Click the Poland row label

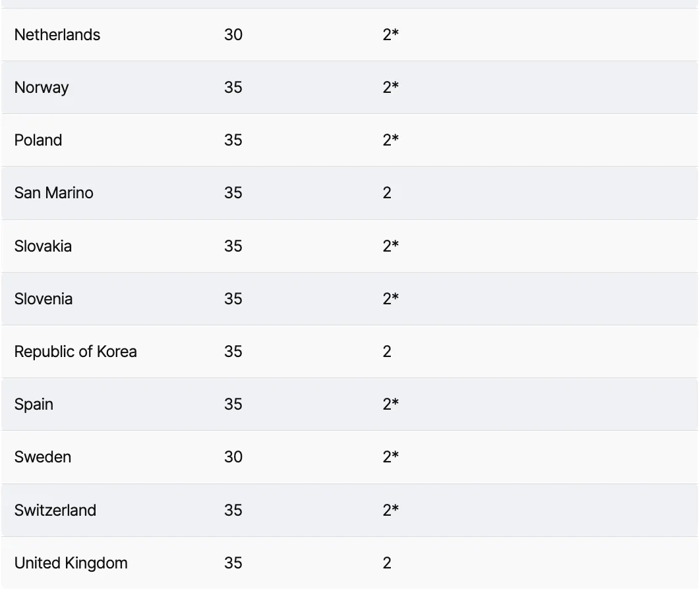click(x=38, y=140)
